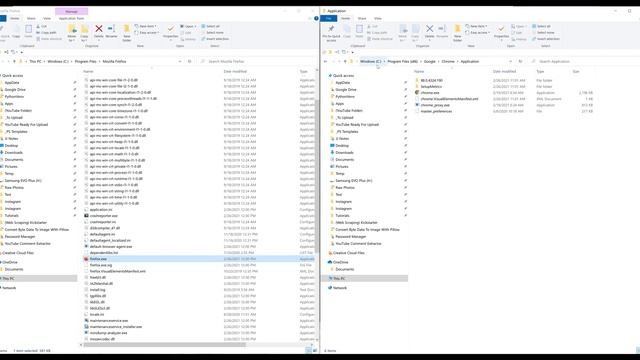Image resolution: width=640 pixels, height=360 pixels.
Task: Open View tab in Application window
Action: pyautogui.click(x=378, y=18)
